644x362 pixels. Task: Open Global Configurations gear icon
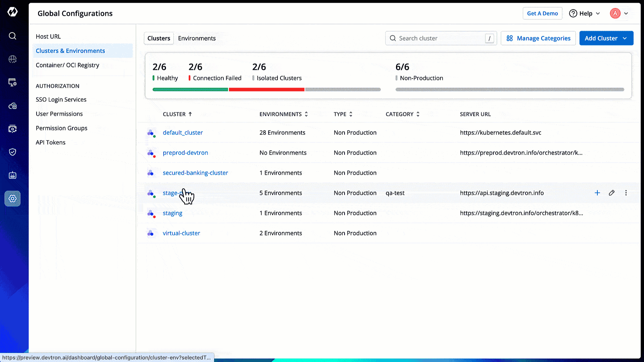pos(12,199)
